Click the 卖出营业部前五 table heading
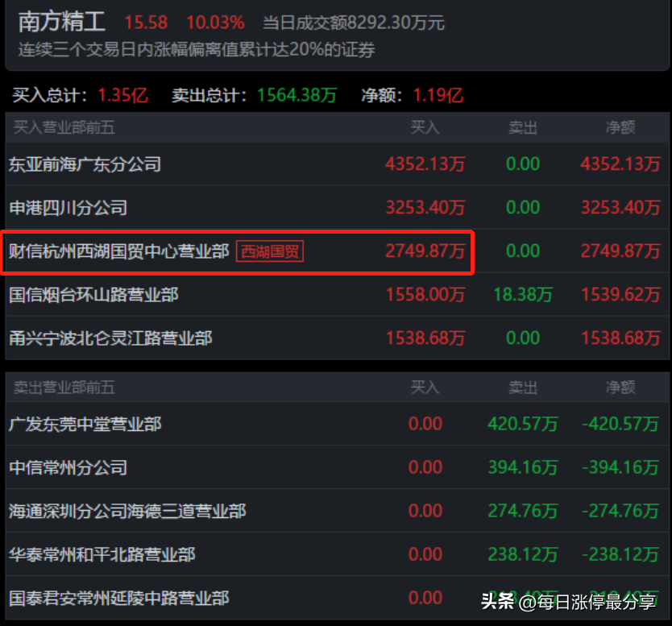 (64, 388)
